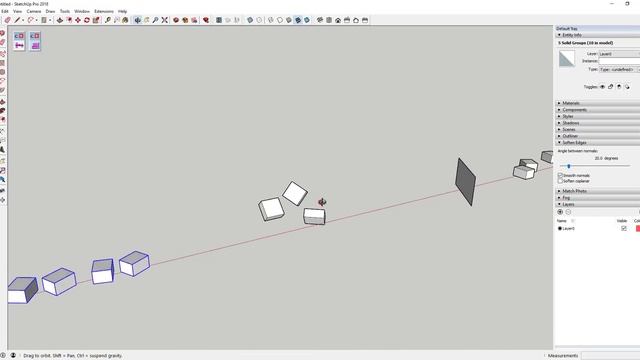The image size is (640, 360).
Task: Activate the Pan hand tool
Action: pyautogui.click(x=147, y=20)
